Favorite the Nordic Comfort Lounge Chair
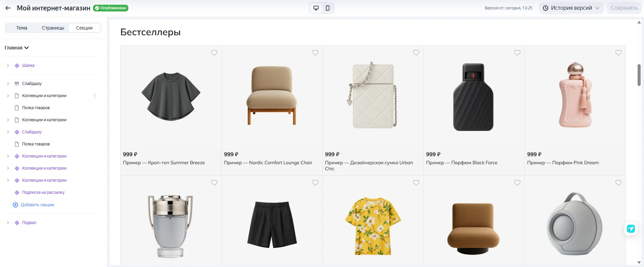The width and height of the screenshot is (644, 267). click(315, 53)
